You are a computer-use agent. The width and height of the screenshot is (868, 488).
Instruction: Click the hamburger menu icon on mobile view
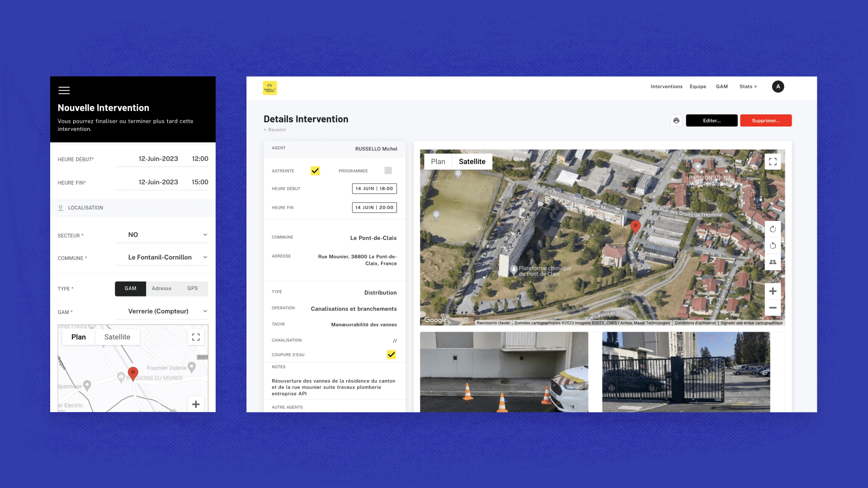(64, 89)
